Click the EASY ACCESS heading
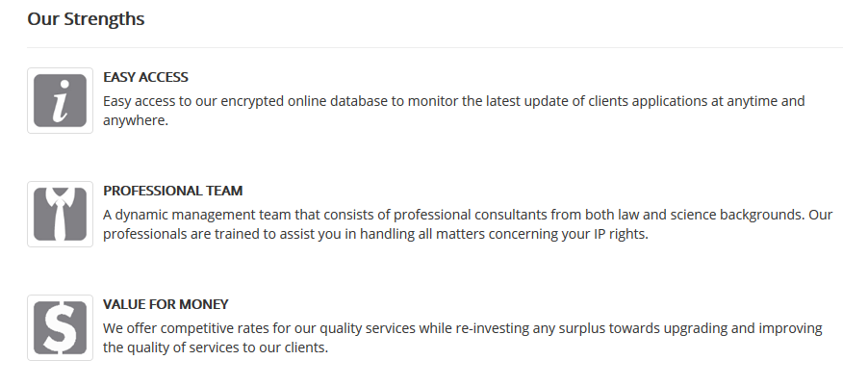The height and width of the screenshot is (386, 868). 145,77
